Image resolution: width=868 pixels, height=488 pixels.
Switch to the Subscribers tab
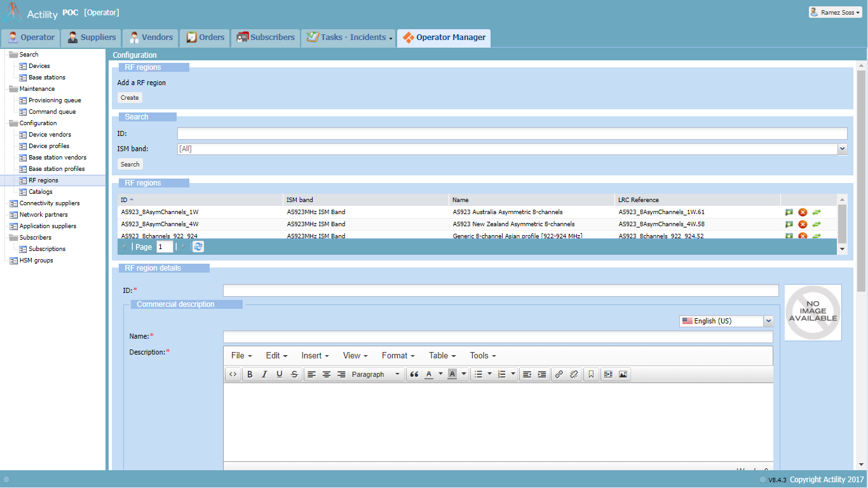point(266,37)
